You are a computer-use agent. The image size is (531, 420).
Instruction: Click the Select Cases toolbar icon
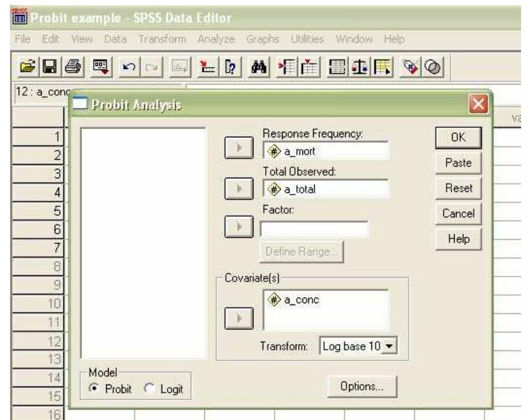383,66
